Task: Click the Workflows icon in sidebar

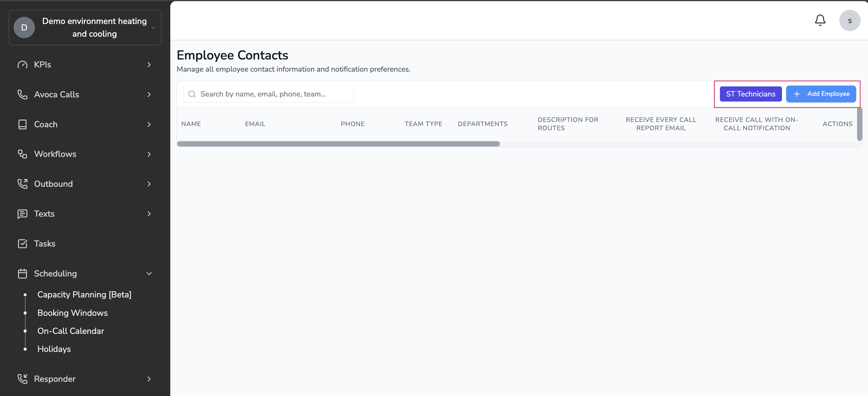Action: point(22,154)
